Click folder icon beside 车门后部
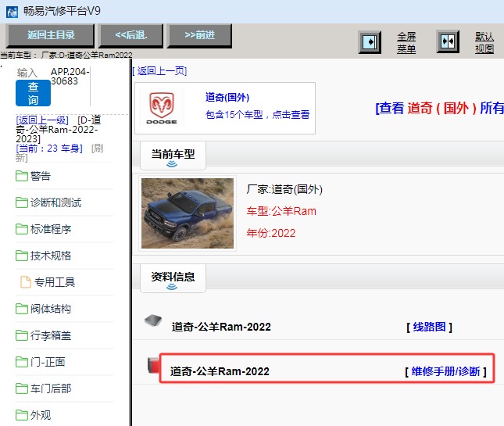Viewport: 504px width, 426px height. pyautogui.click(x=22, y=388)
